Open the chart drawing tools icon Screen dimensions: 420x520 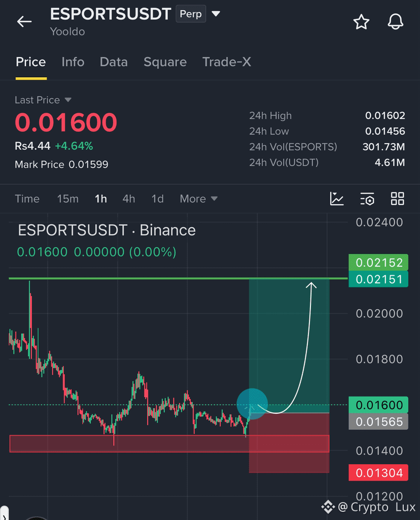tap(336, 199)
